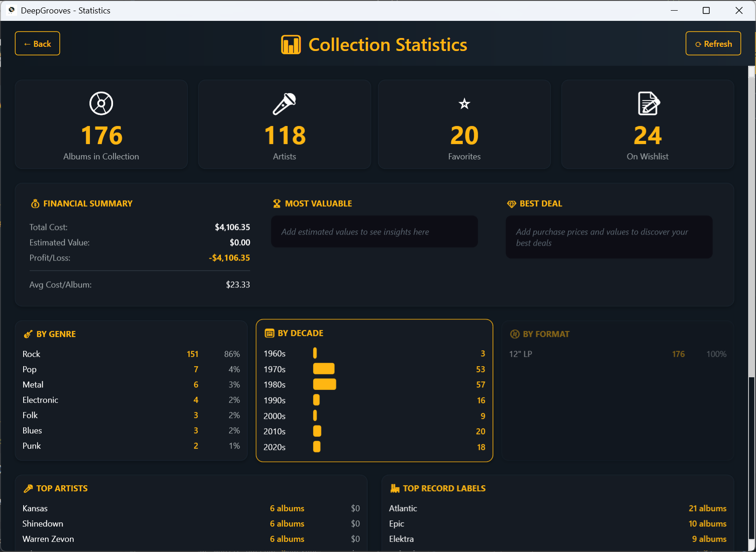Click the trophy icon beside Most Valuable
756x552 pixels.
tap(277, 203)
